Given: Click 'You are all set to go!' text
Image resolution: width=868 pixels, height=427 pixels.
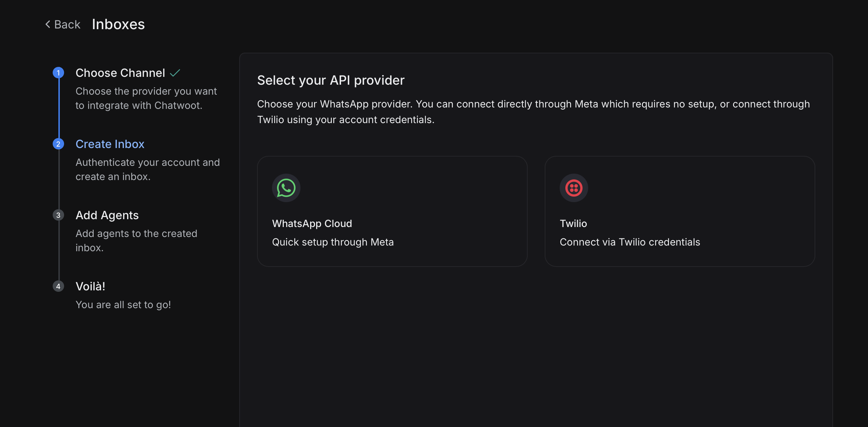Looking at the screenshot, I should tap(123, 305).
